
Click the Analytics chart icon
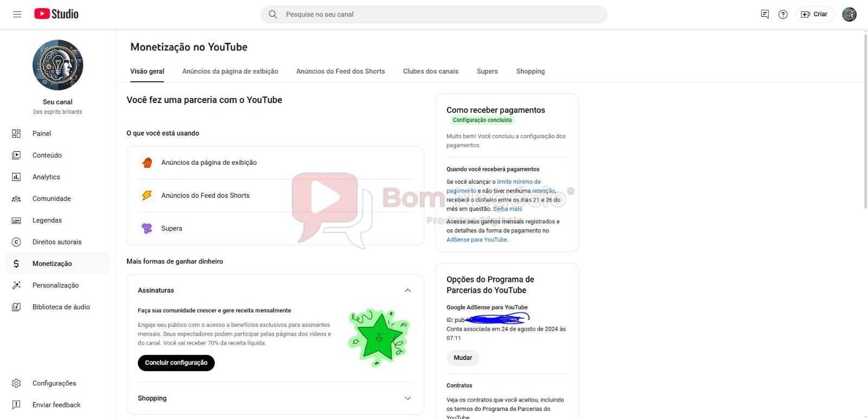click(16, 177)
